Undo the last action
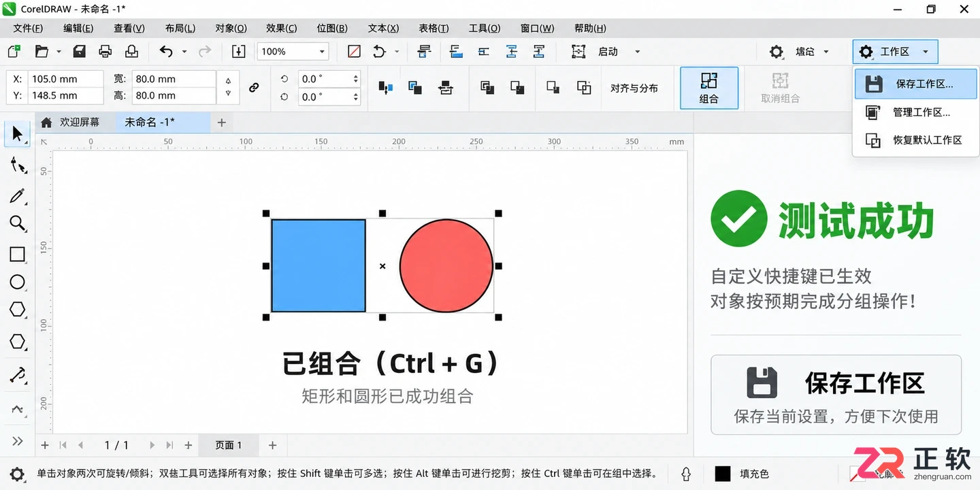 (x=166, y=52)
